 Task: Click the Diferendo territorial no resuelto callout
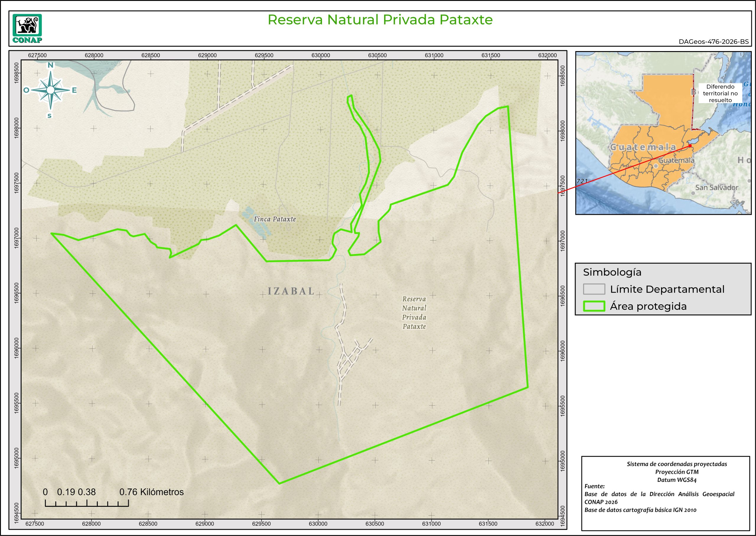(x=720, y=93)
